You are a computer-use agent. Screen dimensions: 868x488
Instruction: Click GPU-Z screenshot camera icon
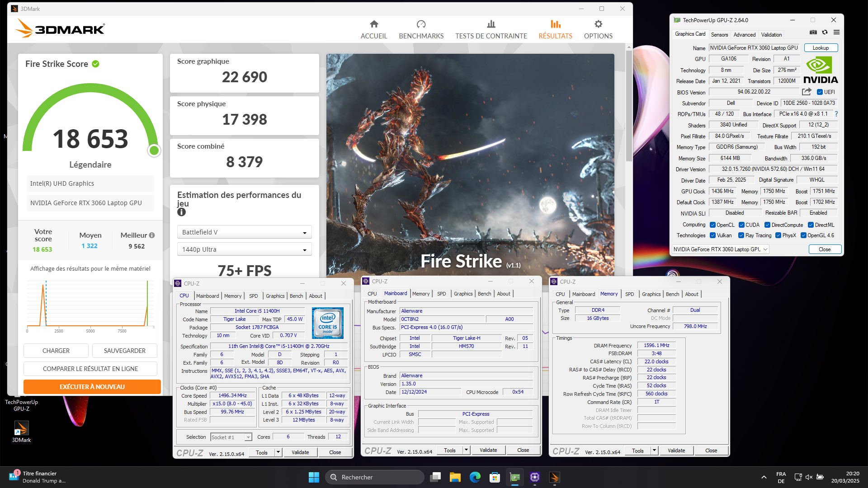point(813,33)
